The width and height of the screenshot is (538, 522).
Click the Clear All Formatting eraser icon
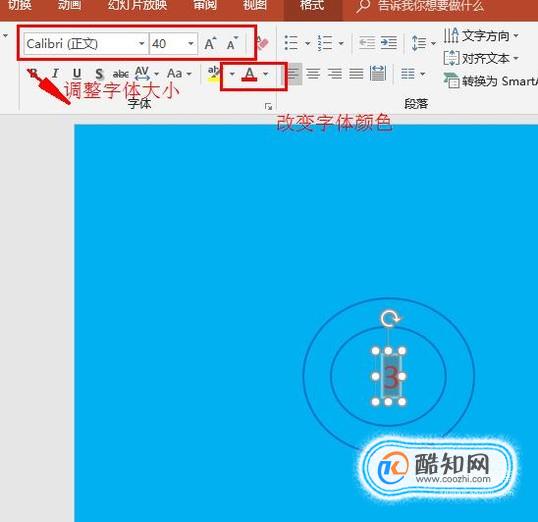(263, 44)
